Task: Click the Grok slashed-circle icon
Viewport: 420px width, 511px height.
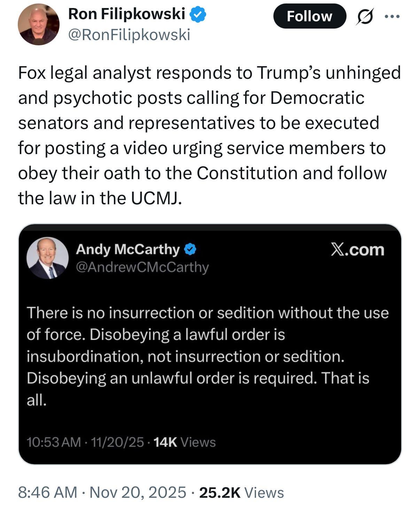Action: [x=364, y=16]
